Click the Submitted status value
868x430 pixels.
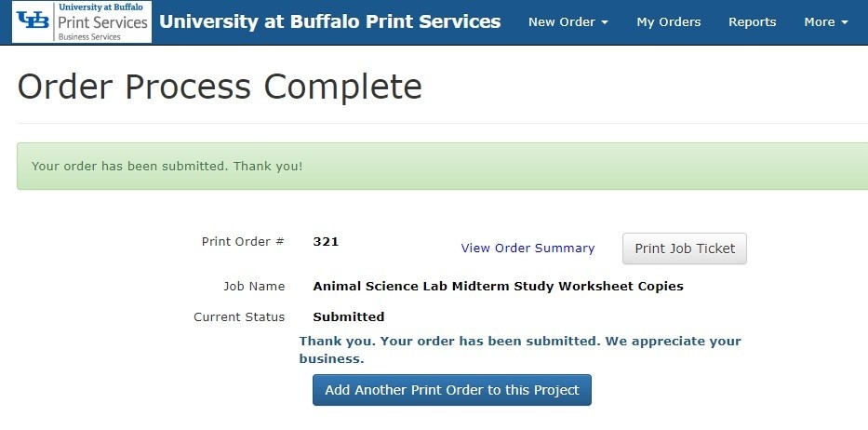point(349,317)
